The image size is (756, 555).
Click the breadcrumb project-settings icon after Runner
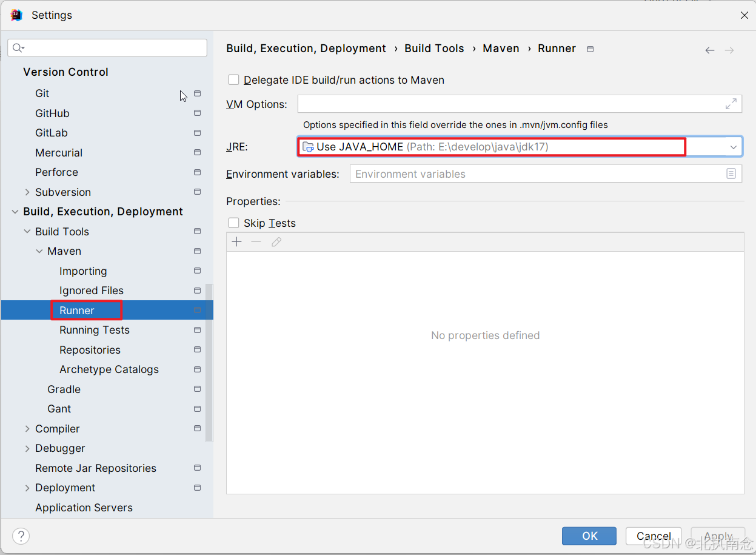[x=590, y=49]
